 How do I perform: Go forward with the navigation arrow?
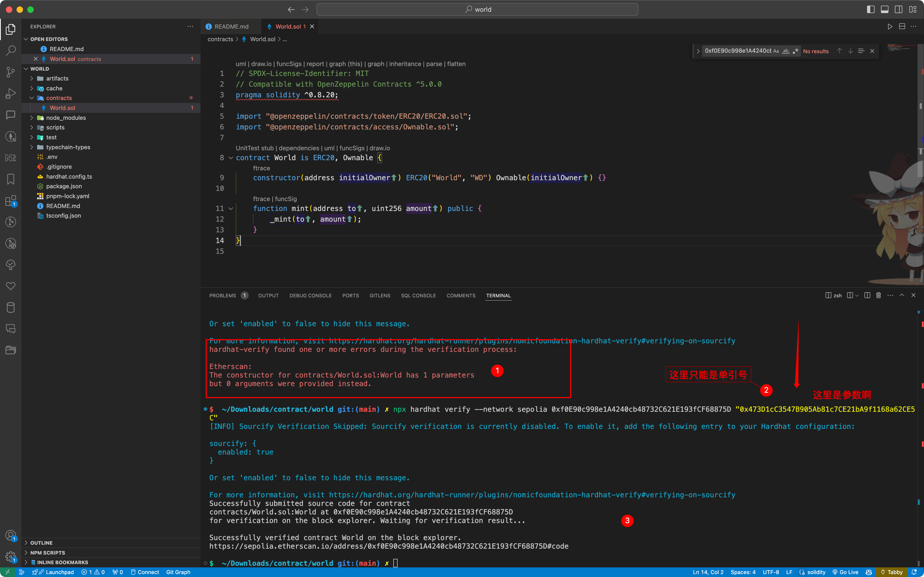[305, 10]
